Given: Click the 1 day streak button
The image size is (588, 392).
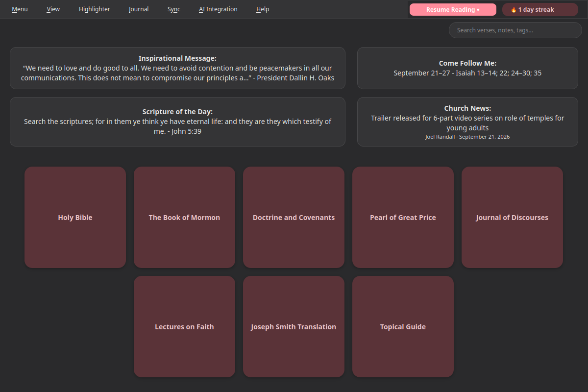Looking at the screenshot, I should click(x=540, y=10).
